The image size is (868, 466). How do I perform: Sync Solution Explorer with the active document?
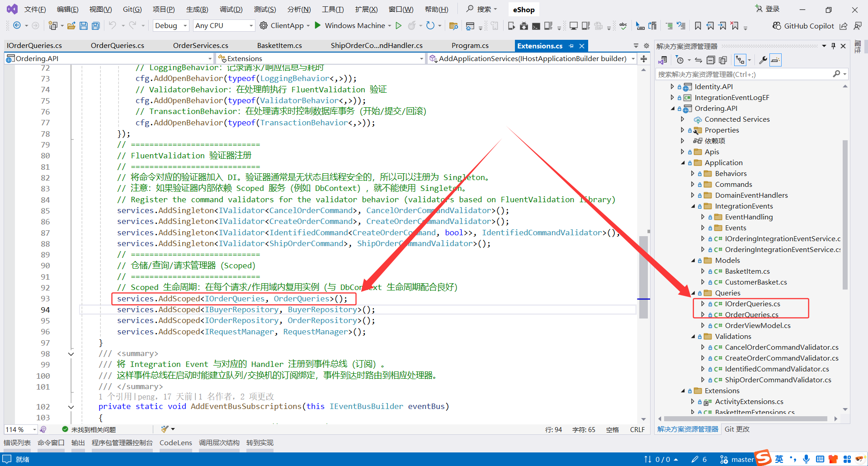coord(698,59)
